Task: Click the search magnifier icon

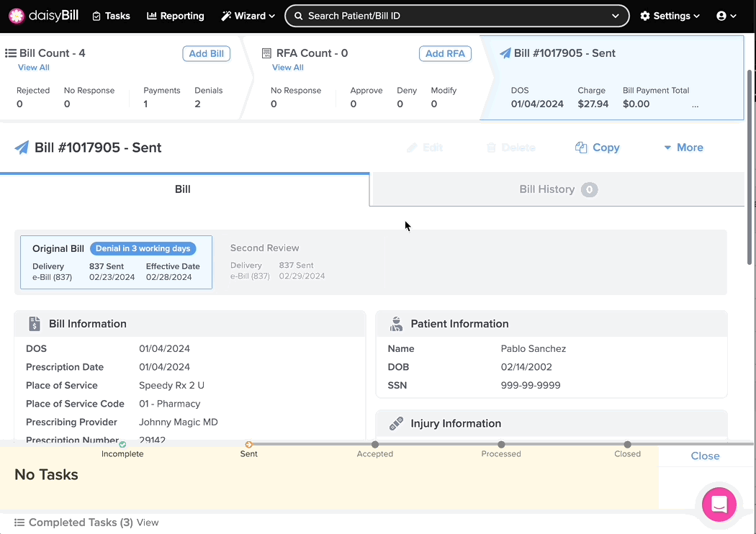Action: click(299, 16)
